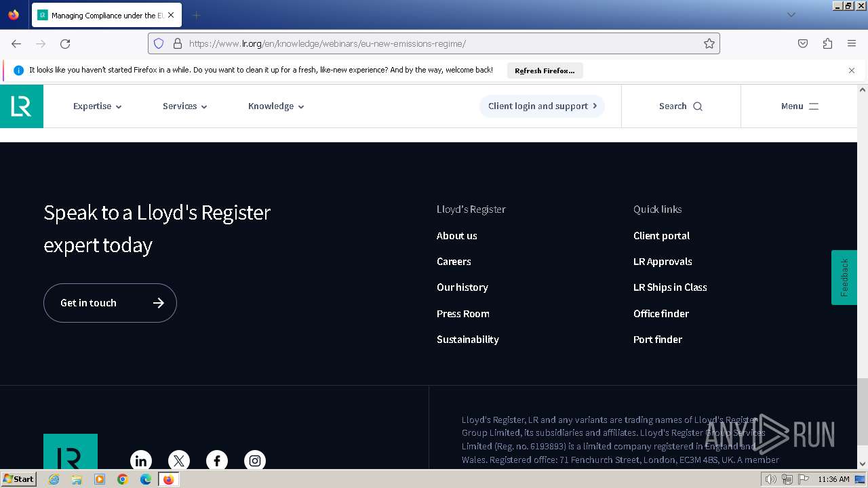Click the Action Center flag icon
Screen dimensions: 868x488
(x=804, y=479)
